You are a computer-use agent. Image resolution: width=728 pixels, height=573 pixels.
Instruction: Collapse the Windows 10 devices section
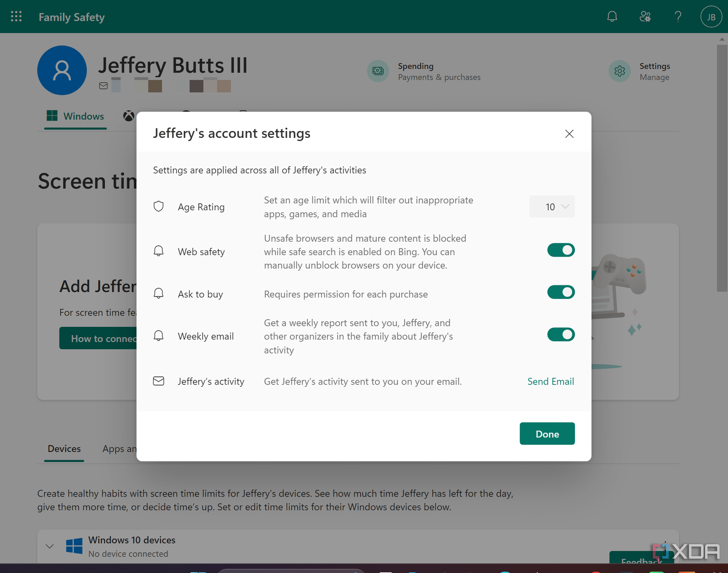50,546
